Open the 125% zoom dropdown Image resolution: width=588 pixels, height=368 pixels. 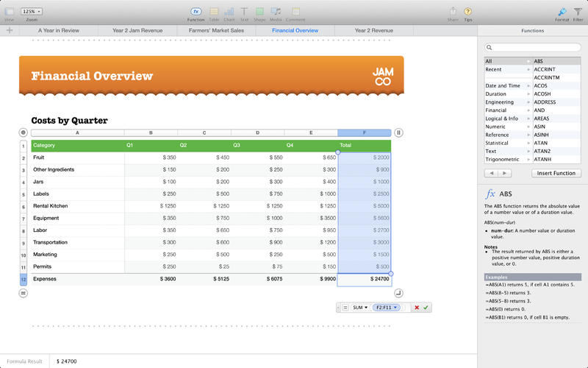(x=32, y=12)
